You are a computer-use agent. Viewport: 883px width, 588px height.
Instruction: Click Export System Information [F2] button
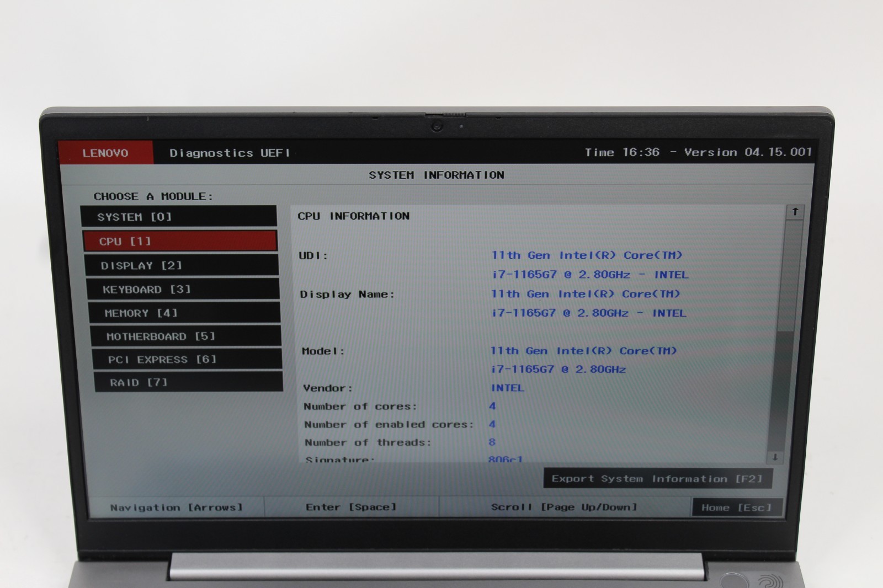657,478
